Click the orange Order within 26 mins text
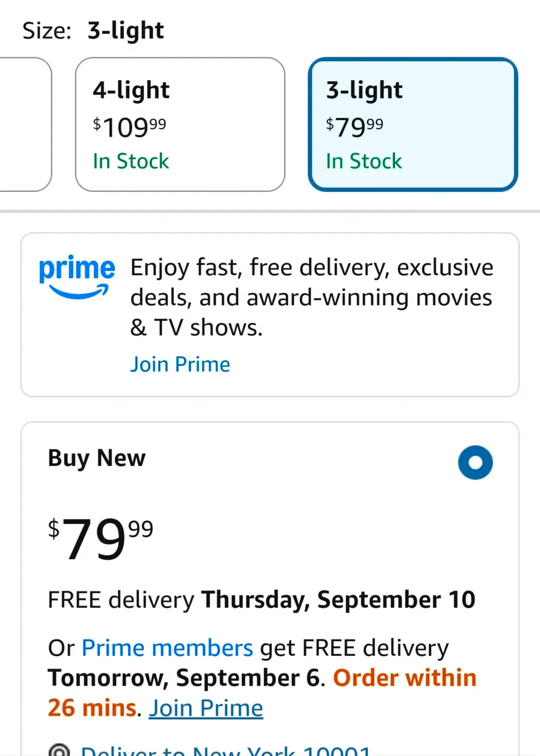540x756 pixels. (x=262, y=693)
